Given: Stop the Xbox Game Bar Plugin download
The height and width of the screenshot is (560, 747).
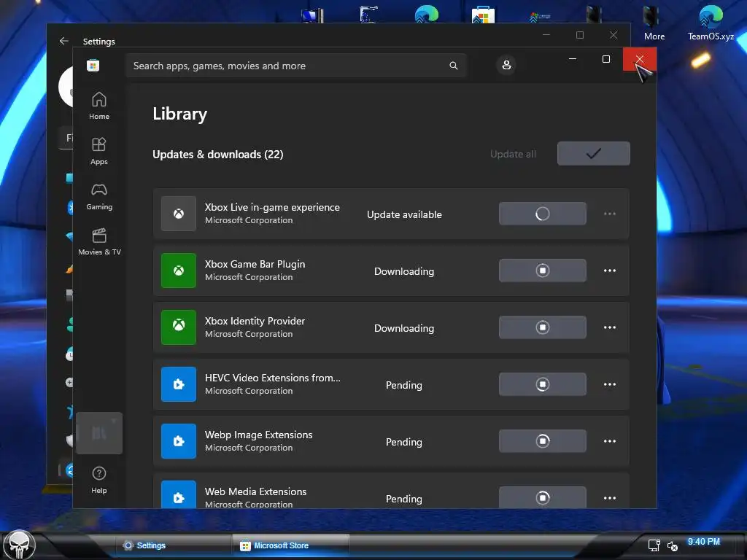Looking at the screenshot, I should click(x=543, y=271).
